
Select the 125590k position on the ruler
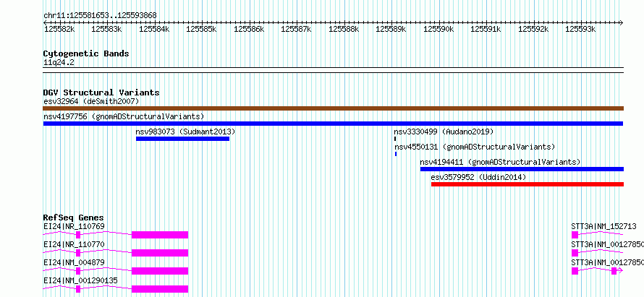click(x=438, y=29)
